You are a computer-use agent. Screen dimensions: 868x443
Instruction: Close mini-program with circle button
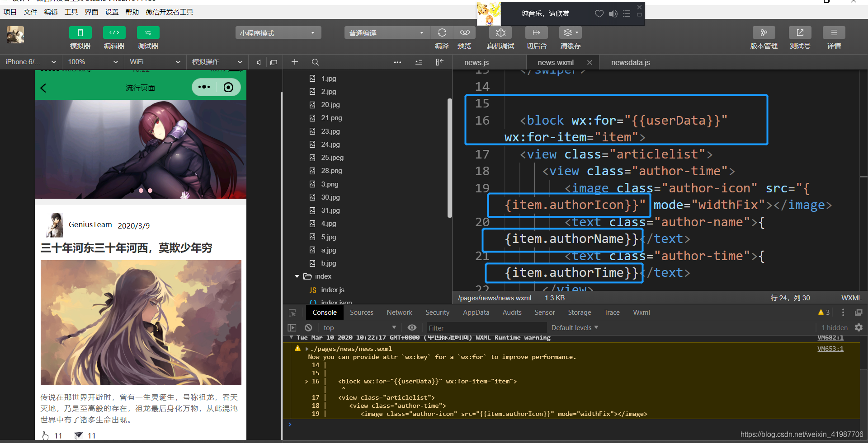pos(229,87)
